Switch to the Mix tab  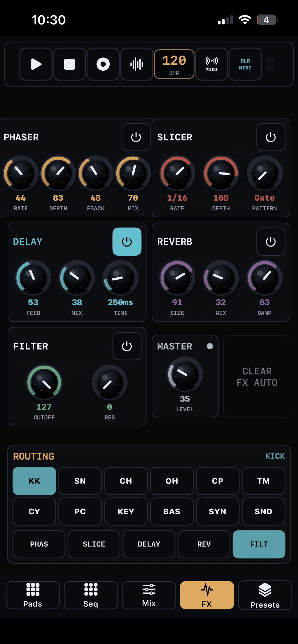click(149, 595)
